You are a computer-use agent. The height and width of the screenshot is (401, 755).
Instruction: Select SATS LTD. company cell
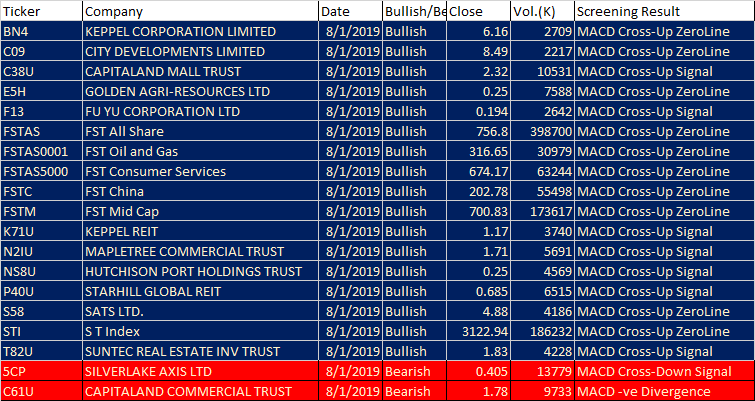point(200,311)
